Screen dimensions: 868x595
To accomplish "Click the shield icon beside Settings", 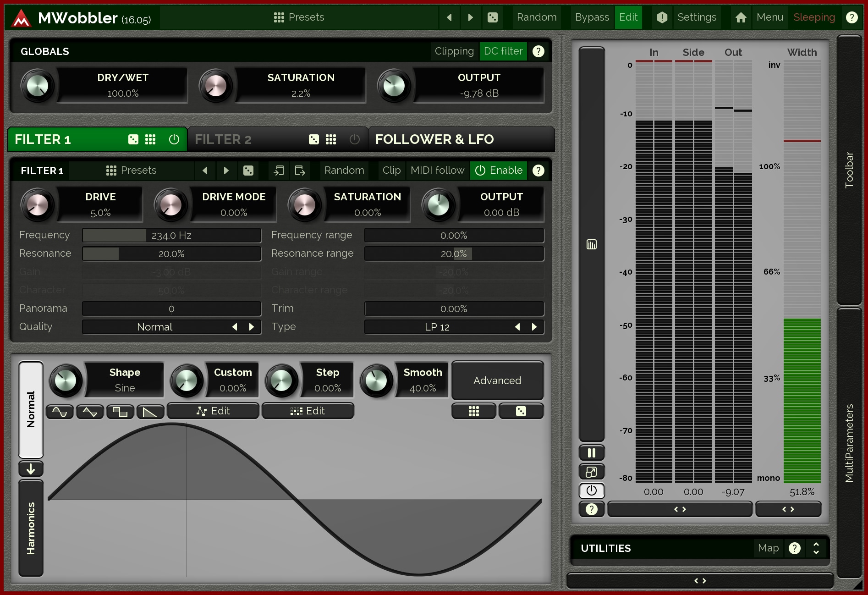I will (x=662, y=17).
